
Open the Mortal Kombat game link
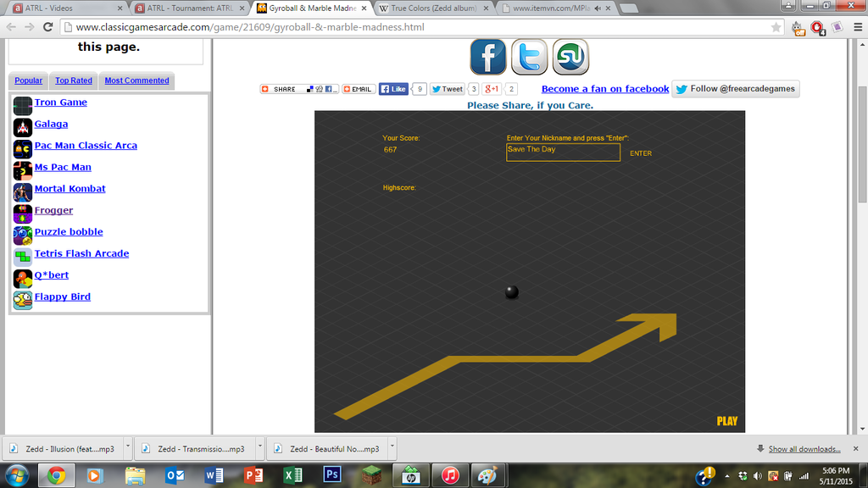(70, 189)
